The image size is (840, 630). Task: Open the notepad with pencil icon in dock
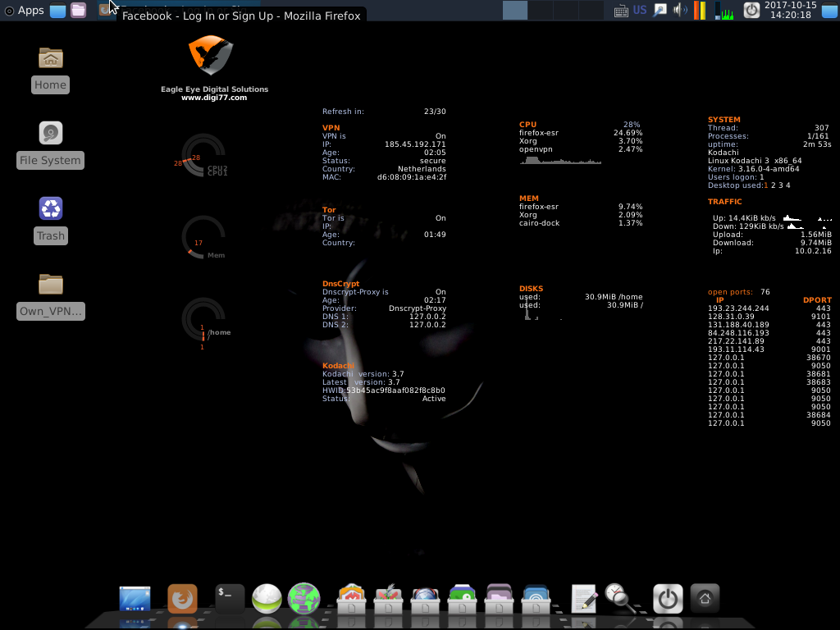[x=583, y=599]
